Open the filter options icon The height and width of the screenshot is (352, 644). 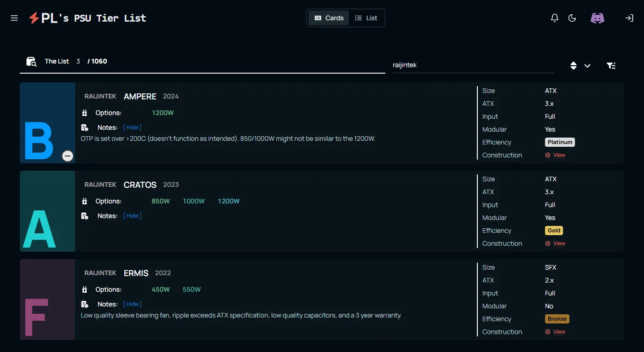click(x=611, y=66)
